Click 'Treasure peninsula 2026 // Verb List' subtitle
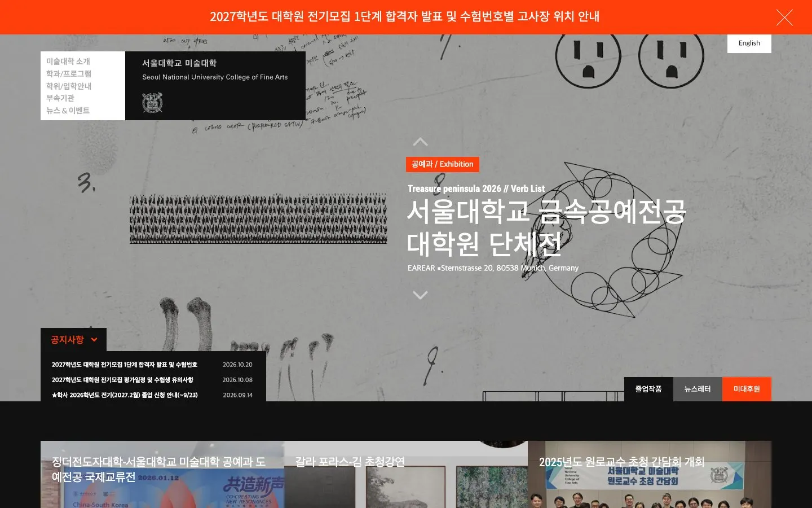 point(476,189)
